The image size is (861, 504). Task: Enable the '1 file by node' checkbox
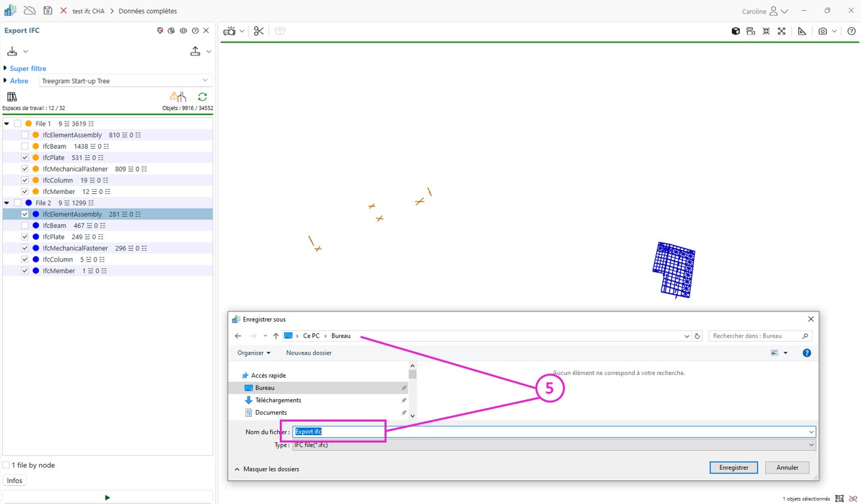[6, 465]
